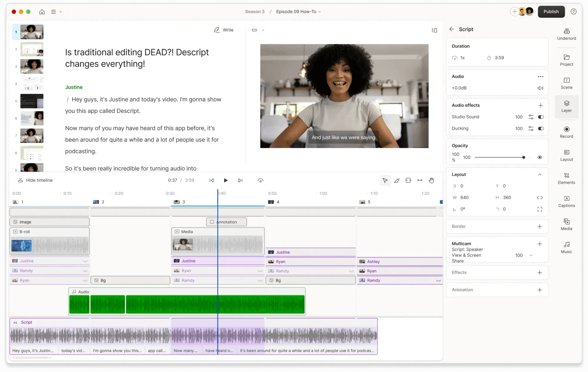The height and width of the screenshot is (372, 588).
Task: Switch to the Layer tab in sidebar
Action: pyautogui.click(x=566, y=106)
